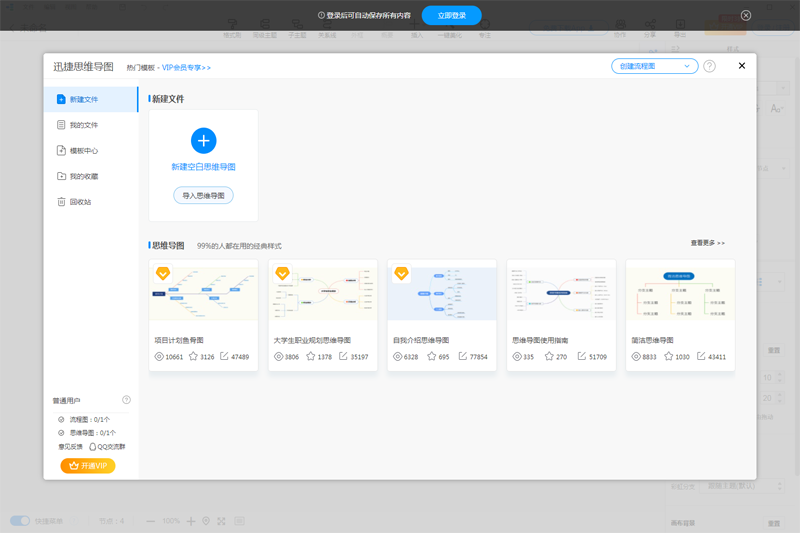This screenshot has height=533, width=800.
Task: Open the 项目计划鱼骨图 template thumbnail
Action: (x=203, y=292)
